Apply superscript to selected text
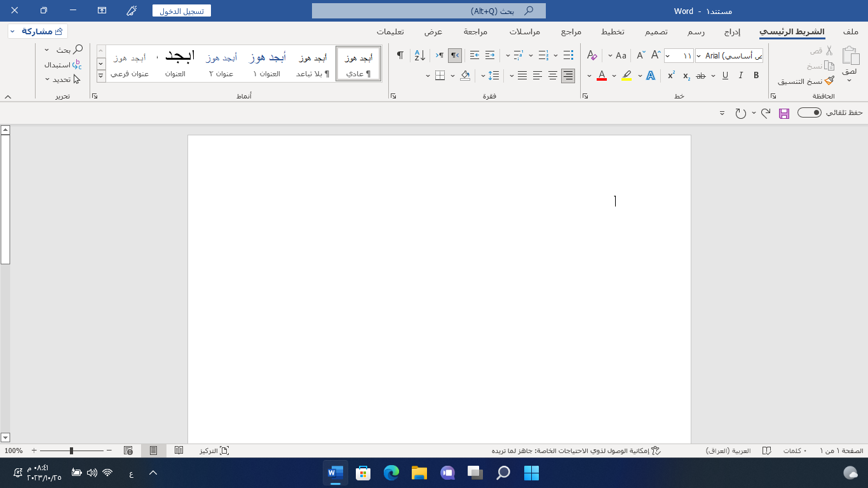Viewport: 868px width, 488px height. pos(671,76)
